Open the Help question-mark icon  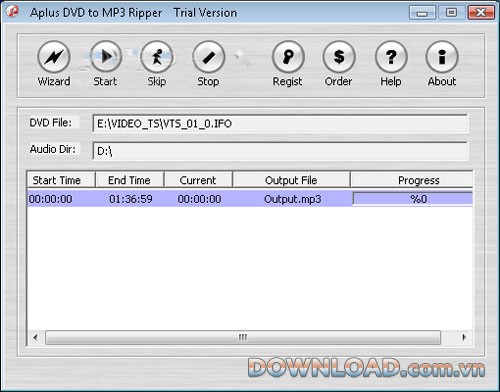[391, 57]
